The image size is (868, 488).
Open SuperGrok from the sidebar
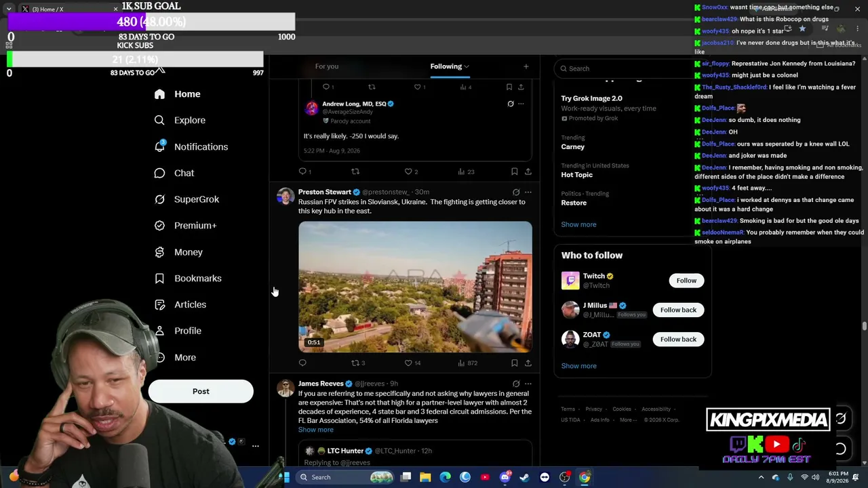[x=186, y=199]
